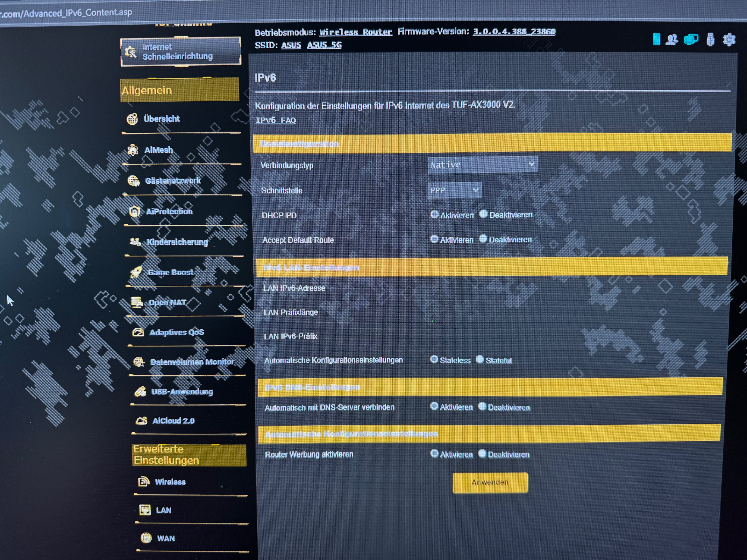The image size is (747, 560).
Task: Choose the Stateful configuration option
Action: 480,360
